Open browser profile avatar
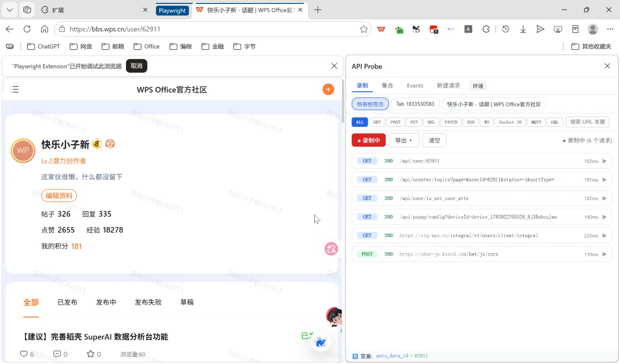 coord(593,29)
